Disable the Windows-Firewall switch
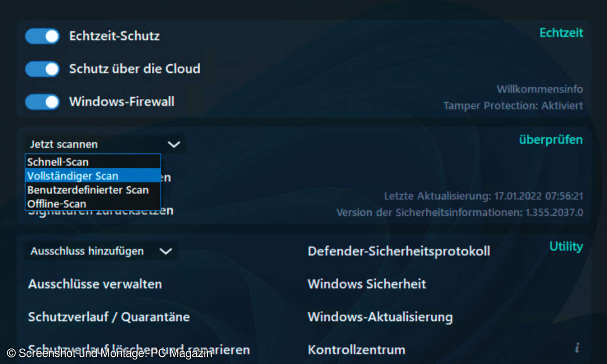This screenshot has height=364, width=607. click(42, 102)
